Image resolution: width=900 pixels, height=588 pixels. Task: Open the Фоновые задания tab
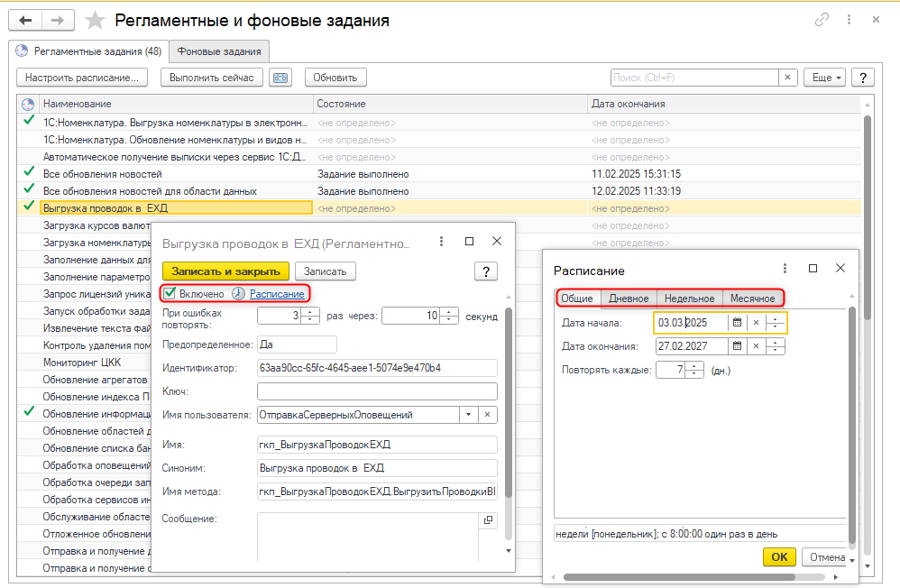(x=220, y=51)
